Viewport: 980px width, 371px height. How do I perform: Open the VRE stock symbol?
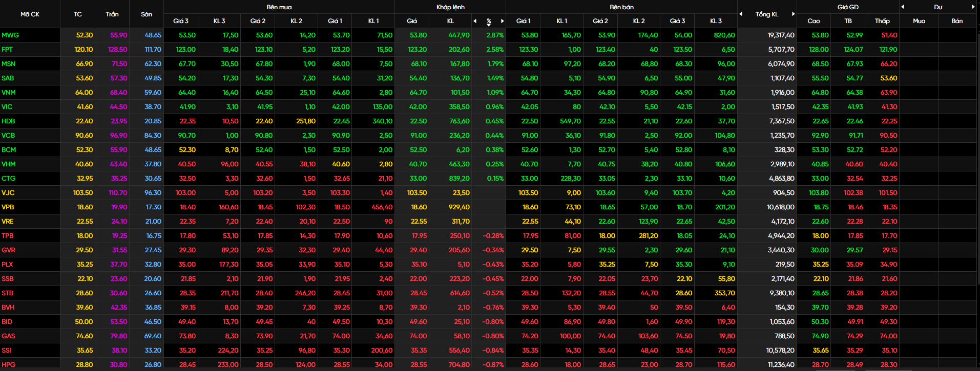(8, 222)
